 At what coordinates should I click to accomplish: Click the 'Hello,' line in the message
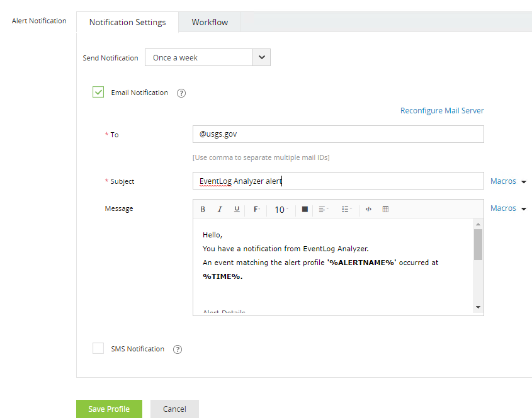point(212,235)
